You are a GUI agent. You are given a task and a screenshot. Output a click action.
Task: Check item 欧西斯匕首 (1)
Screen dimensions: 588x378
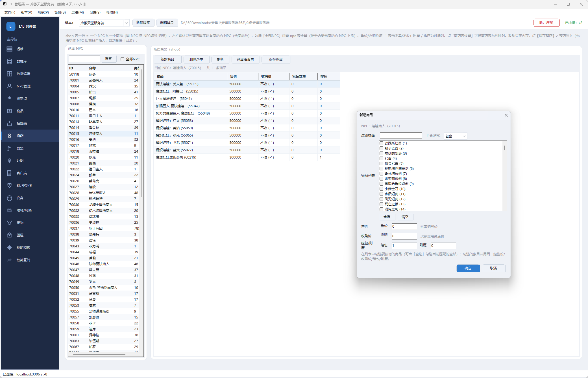[381, 143]
